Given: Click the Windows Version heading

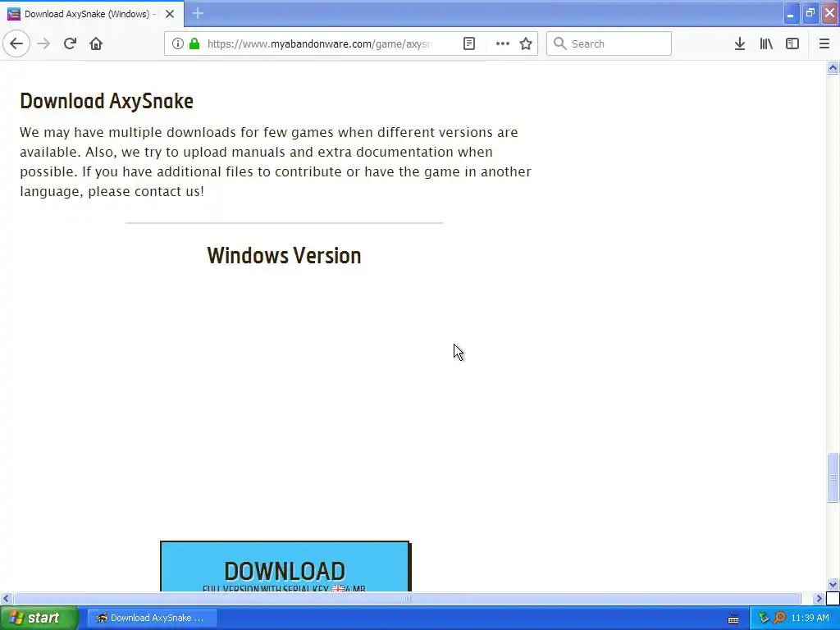Looking at the screenshot, I should [284, 256].
